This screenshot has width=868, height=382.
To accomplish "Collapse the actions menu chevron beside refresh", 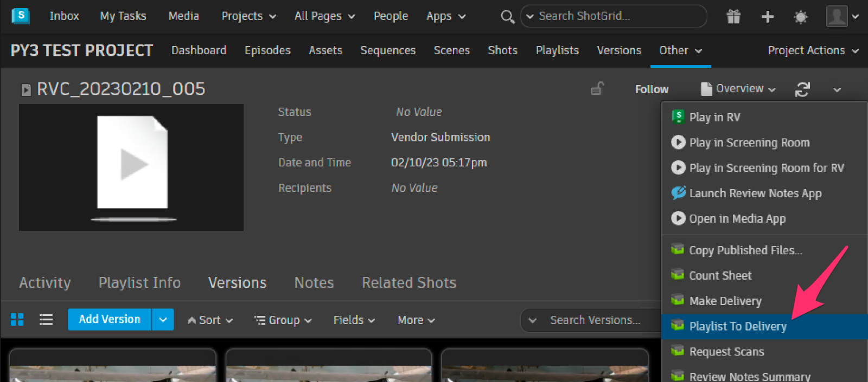I will [837, 89].
